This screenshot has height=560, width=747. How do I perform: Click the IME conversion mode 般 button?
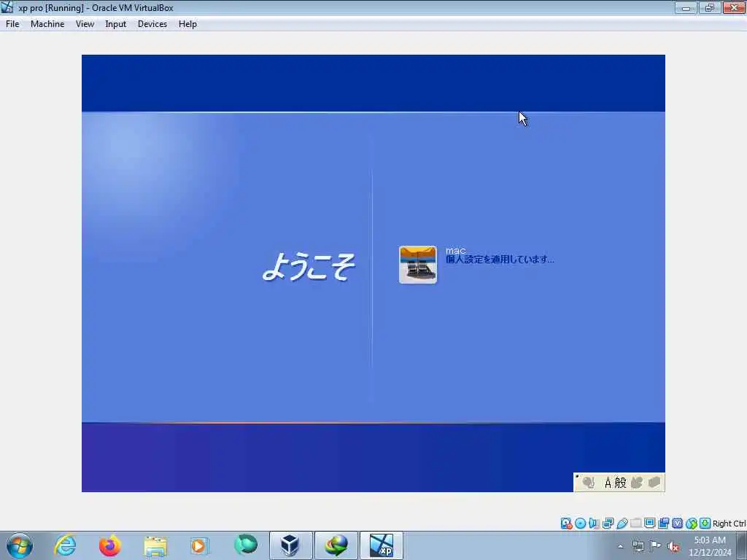pos(620,483)
